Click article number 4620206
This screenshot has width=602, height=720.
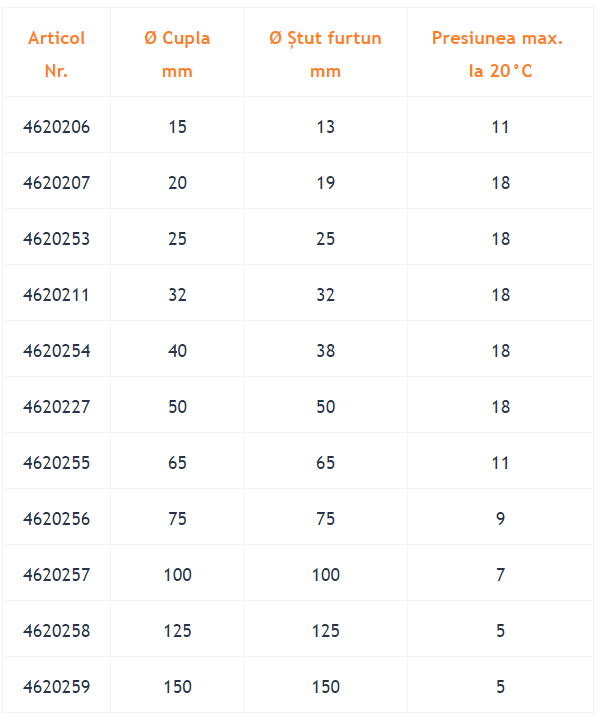56,127
